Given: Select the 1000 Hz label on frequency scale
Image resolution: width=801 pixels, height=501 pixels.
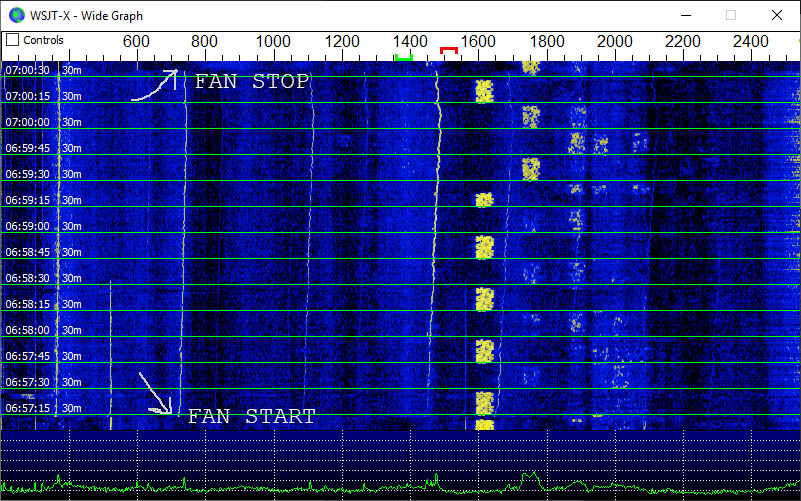Looking at the screenshot, I should [273, 41].
